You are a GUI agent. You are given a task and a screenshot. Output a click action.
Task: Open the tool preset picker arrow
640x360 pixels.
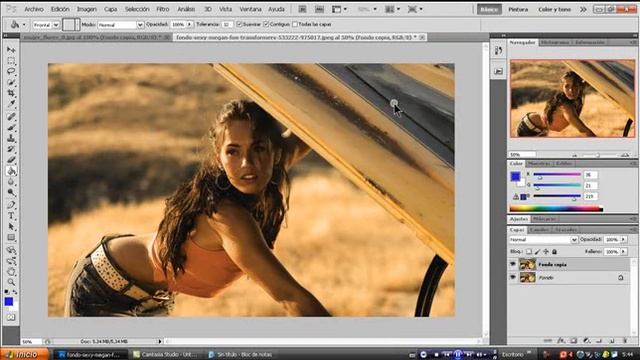pyautogui.click(x=24, y=25)
